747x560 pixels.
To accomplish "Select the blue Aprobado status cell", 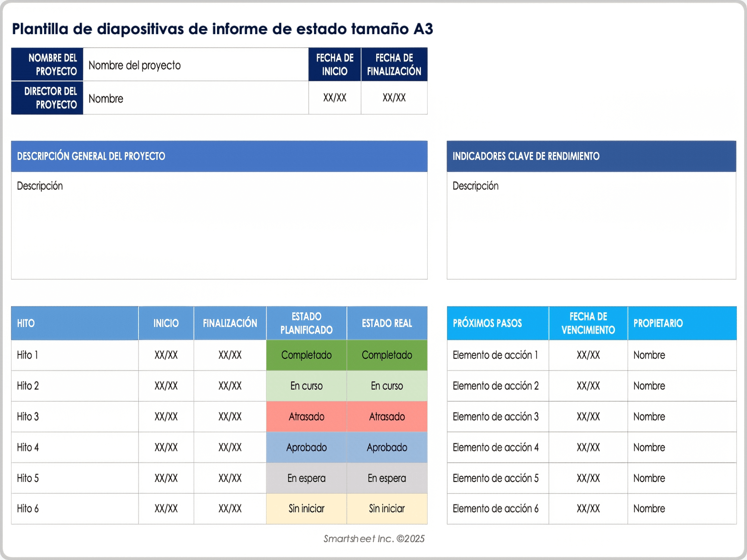I will pos(306,447).
